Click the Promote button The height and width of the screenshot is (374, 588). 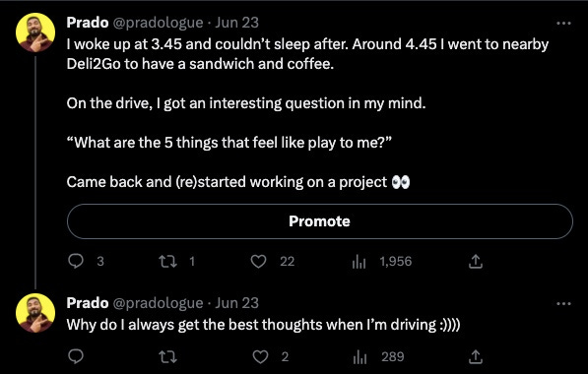click(x=320, y=221)
